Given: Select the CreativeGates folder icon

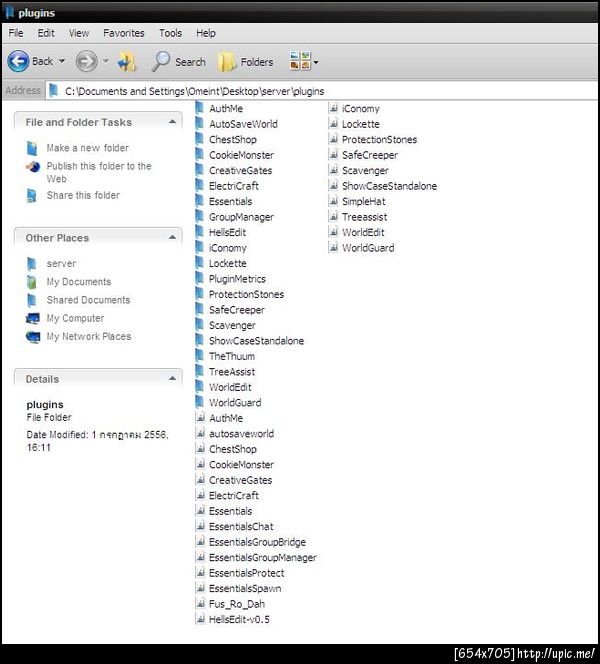Looking at the screenshot, I should pyautogui.click(x=199, y=169).
